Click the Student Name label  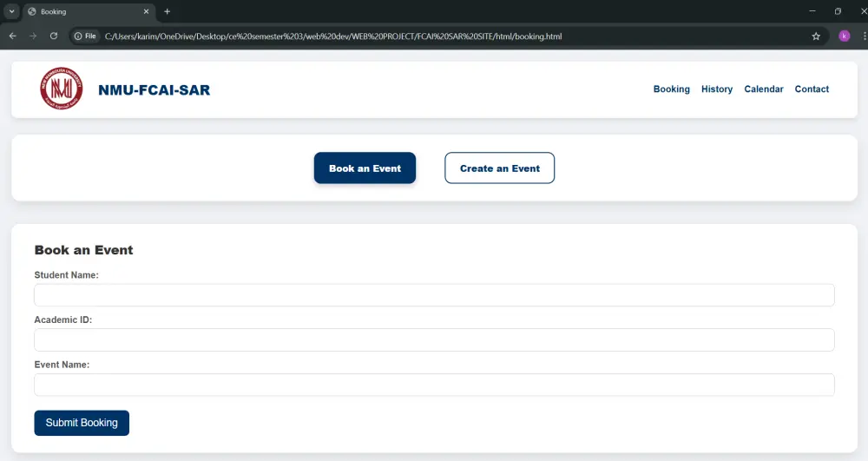pos(67,275)
